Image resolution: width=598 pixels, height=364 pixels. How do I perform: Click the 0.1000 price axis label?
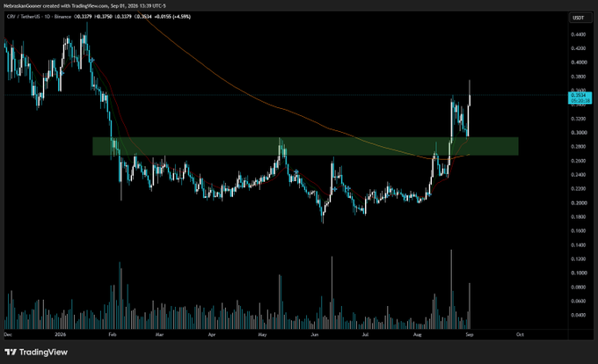click(578, 273)
